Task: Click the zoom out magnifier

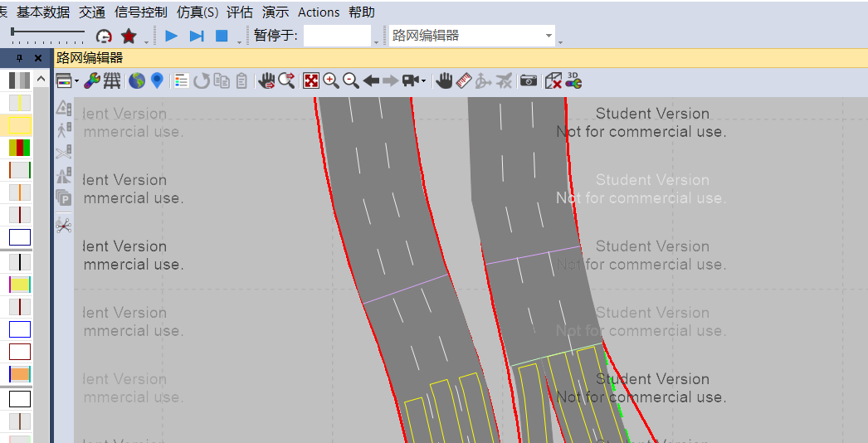Action: point(351,80)
